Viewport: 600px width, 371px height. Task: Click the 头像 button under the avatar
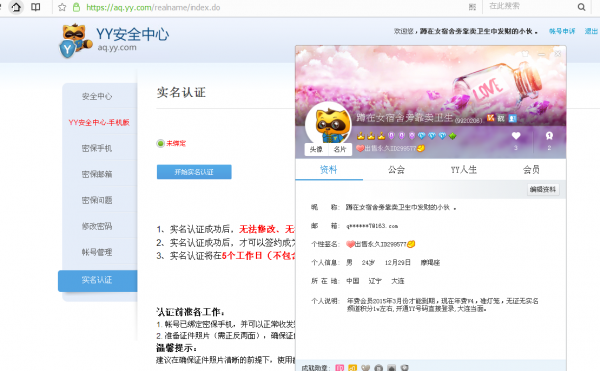[316, 149]
